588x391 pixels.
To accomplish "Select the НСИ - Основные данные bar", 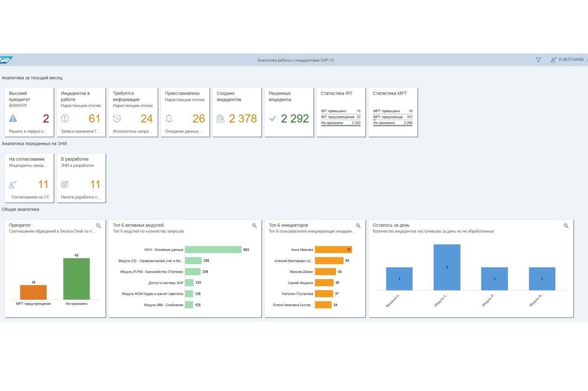I will [x=213, y=250].
